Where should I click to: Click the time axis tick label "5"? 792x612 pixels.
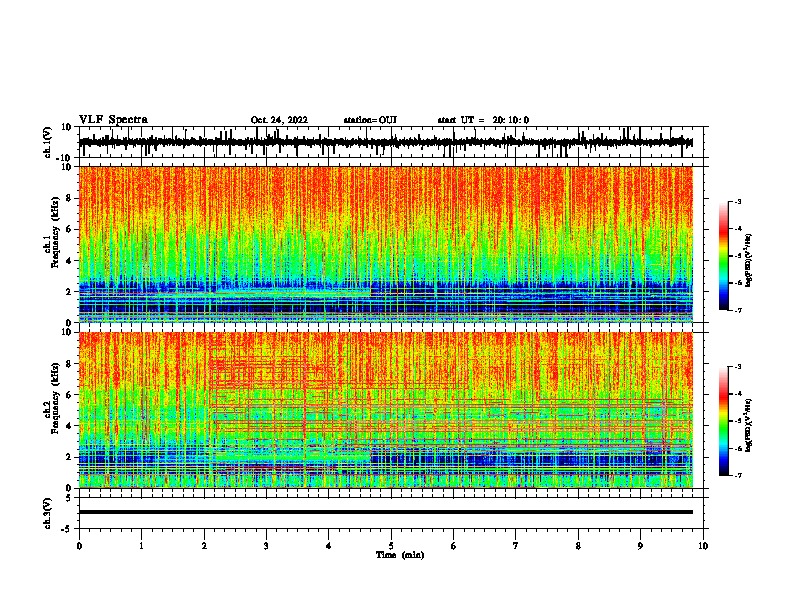pyautogui.click(x=391, y=546)
